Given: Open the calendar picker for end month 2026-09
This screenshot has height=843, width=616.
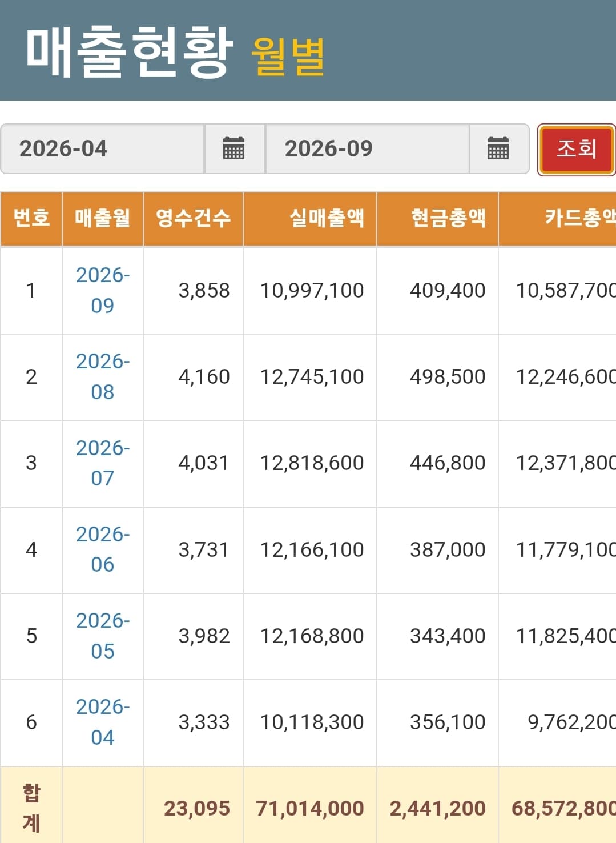Looking at the screenshot, I should coord(498,148).
